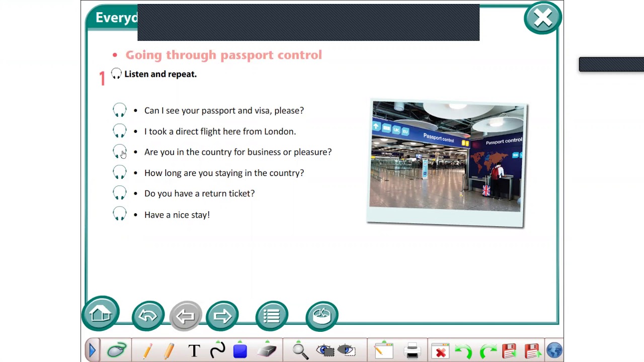Undo the last action with left green arrow
This screenshot has width=644, height=362.
click(x=463, y=350)
